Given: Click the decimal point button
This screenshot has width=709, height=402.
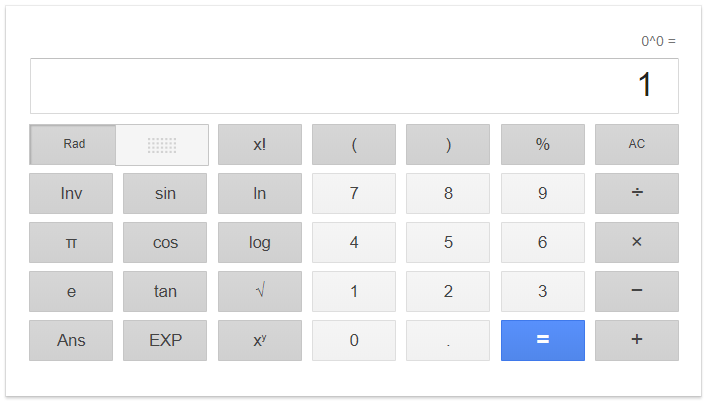Looking at the screenshot, I should pos(448,340).
